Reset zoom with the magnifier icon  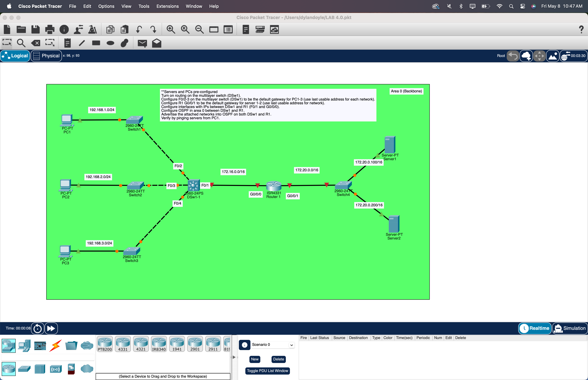click(x=185, y=30)
